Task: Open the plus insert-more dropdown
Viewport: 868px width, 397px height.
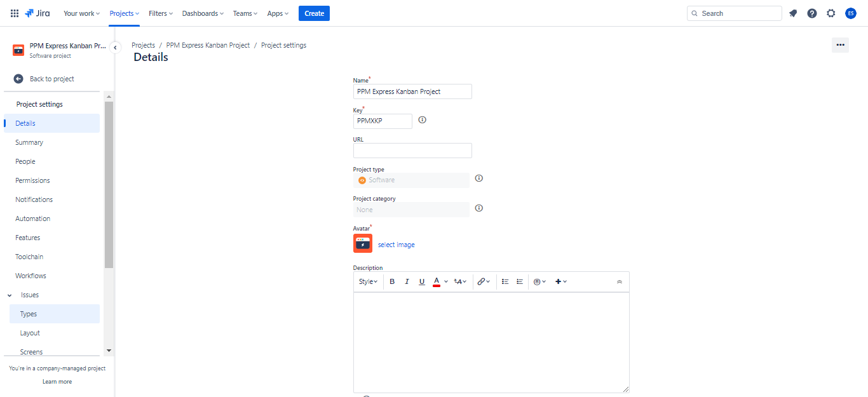Action: click(561, 281)
